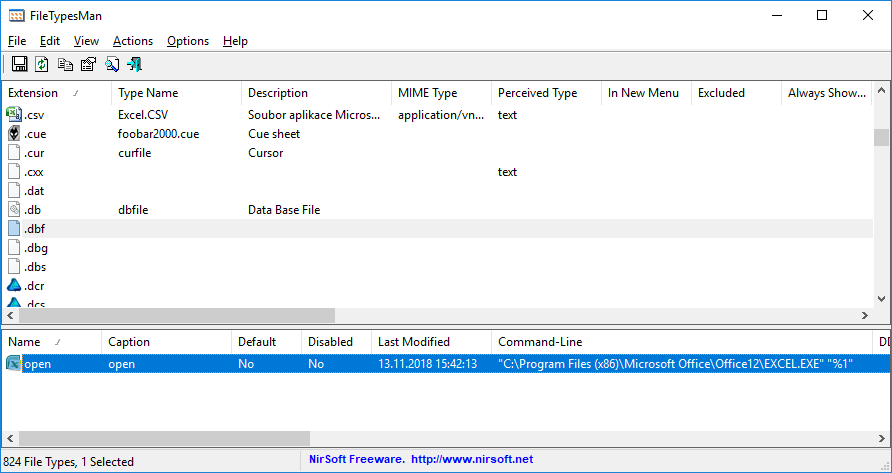Click the Find toolbar icon
Image resolution: width=892 pixels, height=473 pixels.
111,65
